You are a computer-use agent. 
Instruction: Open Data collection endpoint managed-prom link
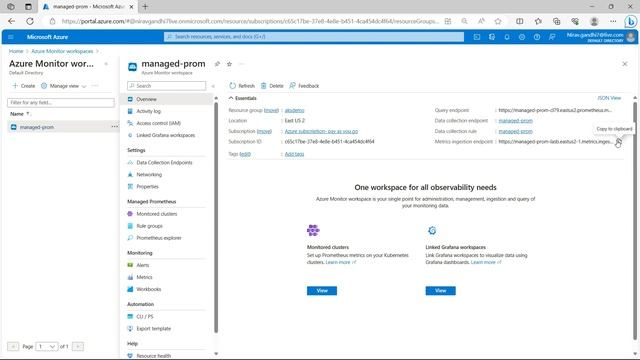(x=516, y=120)
